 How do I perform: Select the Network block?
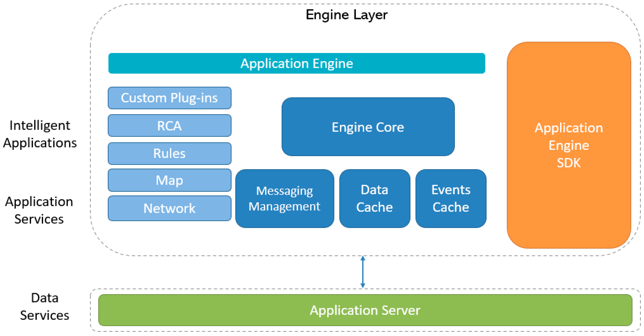click(170, 208)
